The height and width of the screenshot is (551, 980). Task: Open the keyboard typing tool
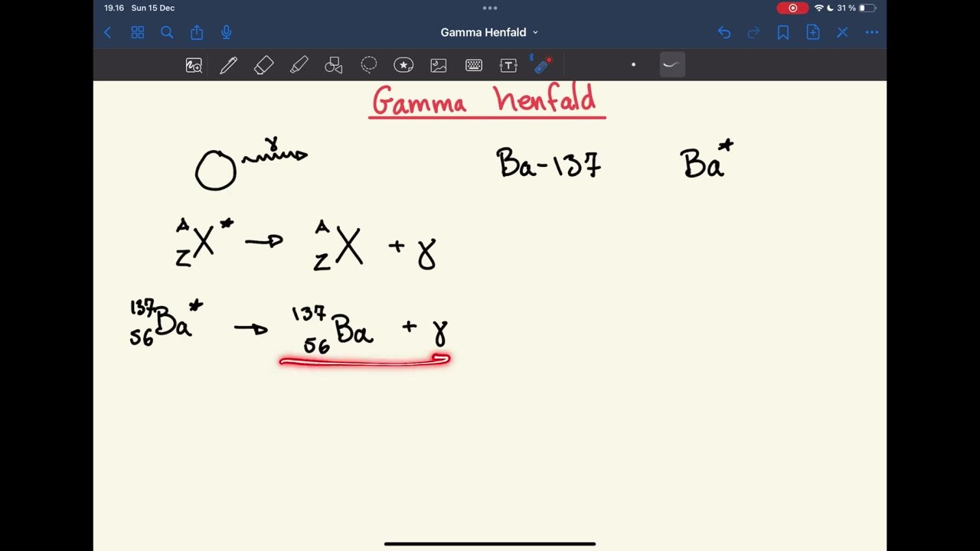point(474,66)
